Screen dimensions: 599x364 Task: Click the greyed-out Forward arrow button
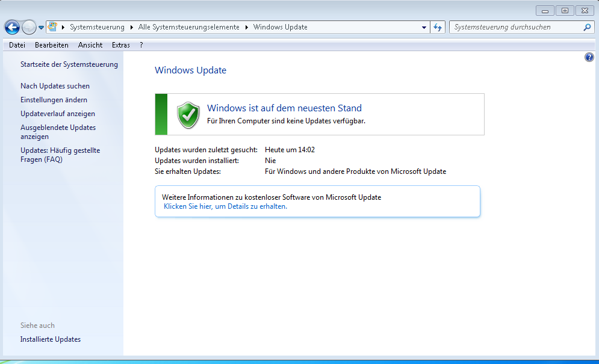[29, 27]
